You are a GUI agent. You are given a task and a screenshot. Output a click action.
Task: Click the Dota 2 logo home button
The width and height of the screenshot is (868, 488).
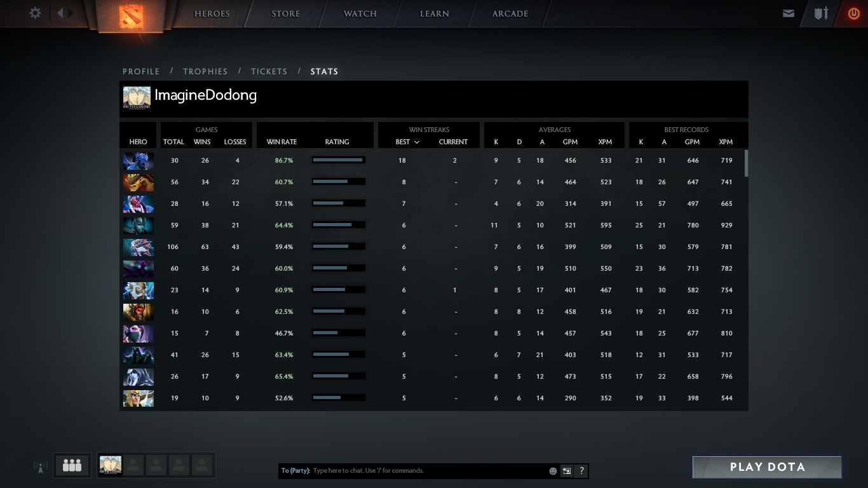[x=132, y=16]
